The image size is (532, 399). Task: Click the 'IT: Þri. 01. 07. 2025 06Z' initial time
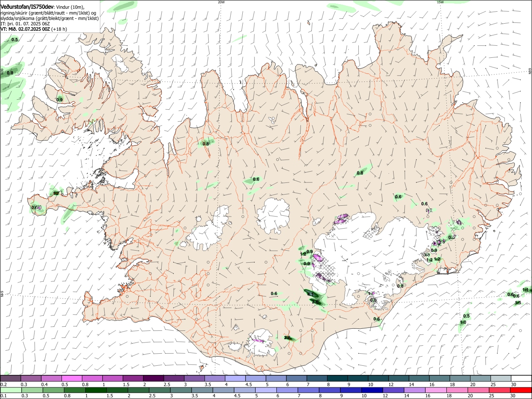tap(25, 24)
